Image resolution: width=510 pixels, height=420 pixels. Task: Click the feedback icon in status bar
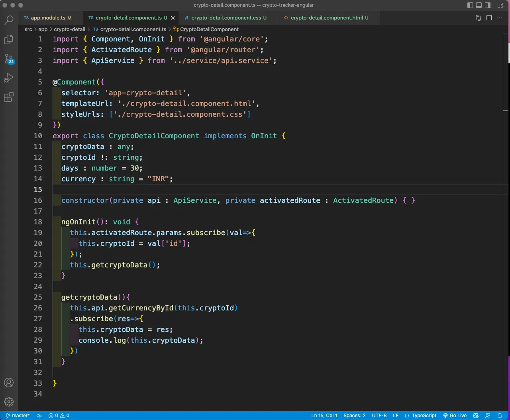[x=488, y=416]
